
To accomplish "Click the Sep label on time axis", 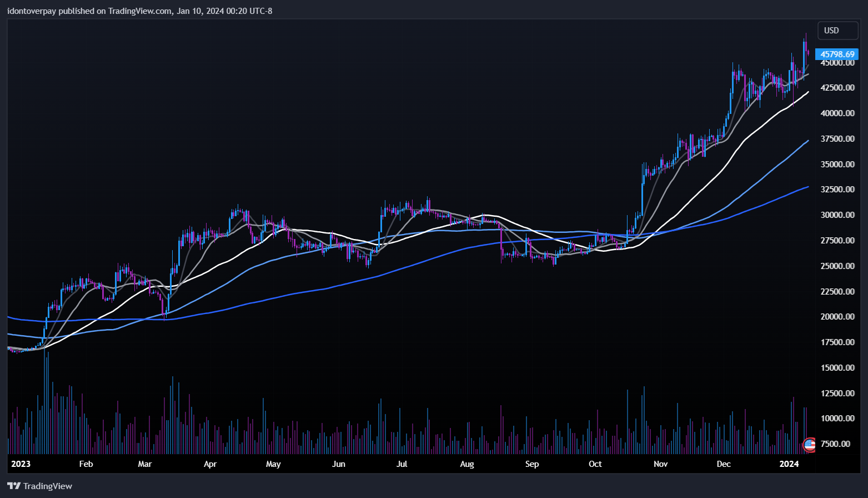I will 532,464.
